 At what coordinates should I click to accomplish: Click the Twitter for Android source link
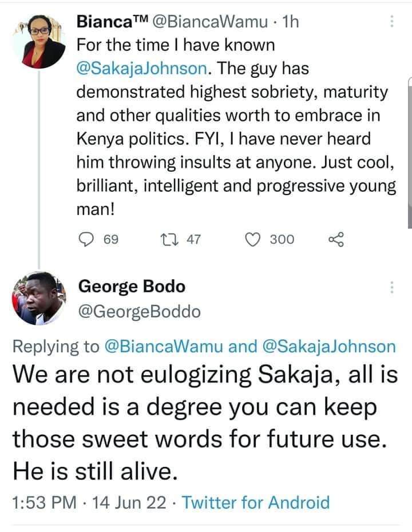click(x=257, y=503)
